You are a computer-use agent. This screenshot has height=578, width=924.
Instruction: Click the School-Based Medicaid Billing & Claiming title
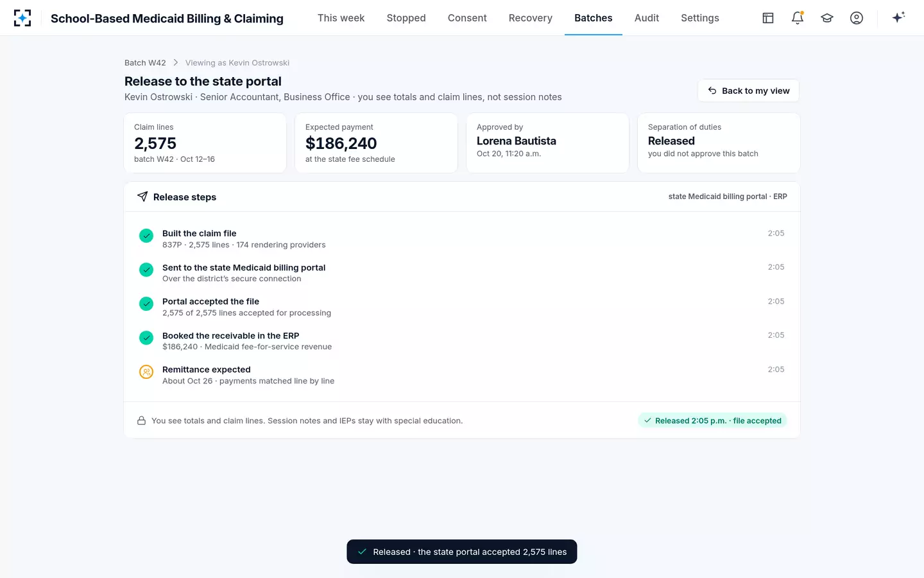167,19
